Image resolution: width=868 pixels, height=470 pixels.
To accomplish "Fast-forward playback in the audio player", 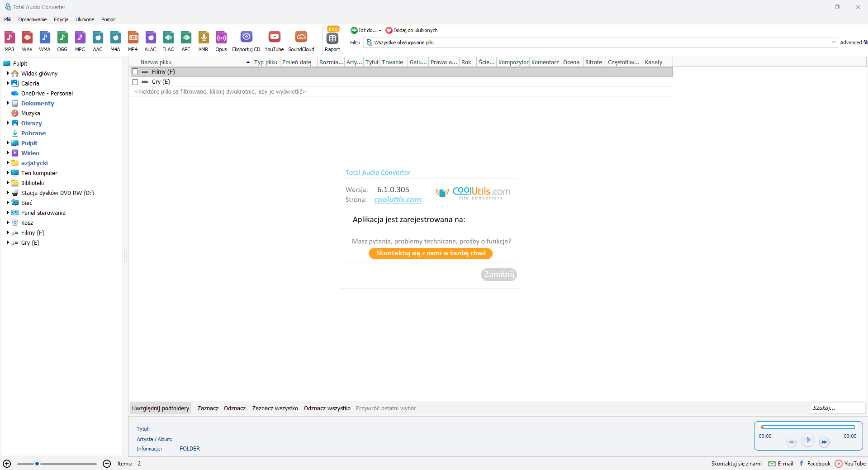I will (824, 442).
